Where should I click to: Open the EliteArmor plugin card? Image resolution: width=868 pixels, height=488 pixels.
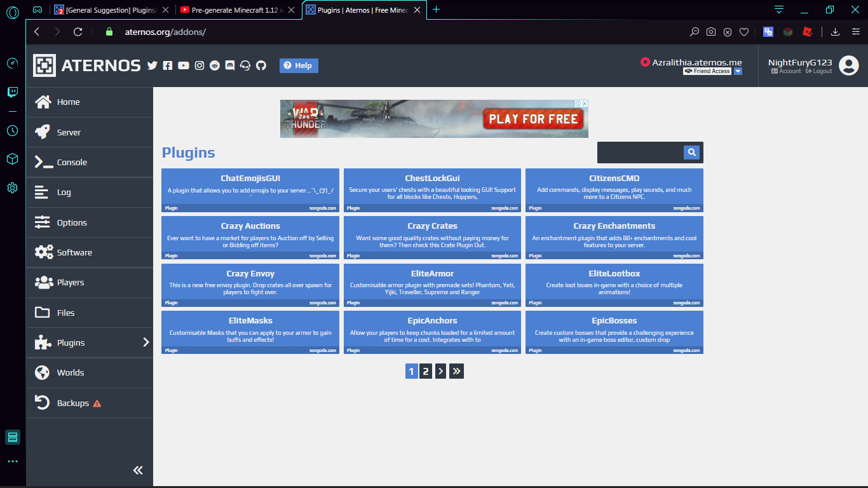point(432,285)
